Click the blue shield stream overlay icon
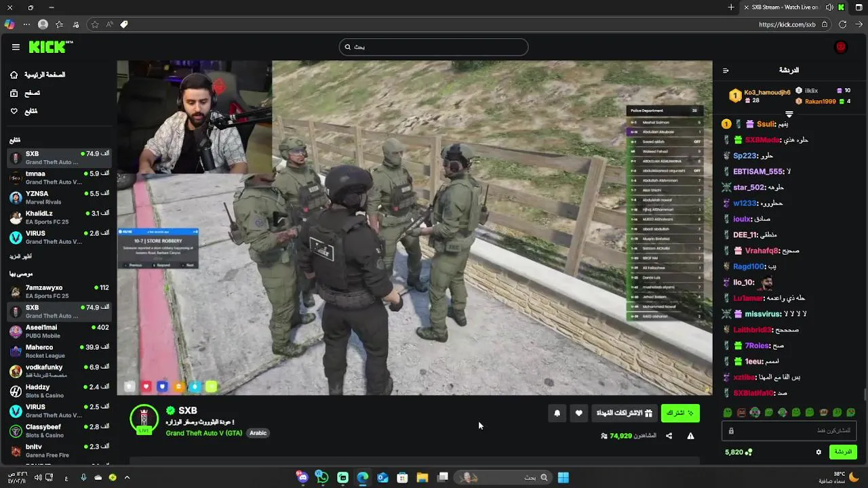 [x=162, y=386]
